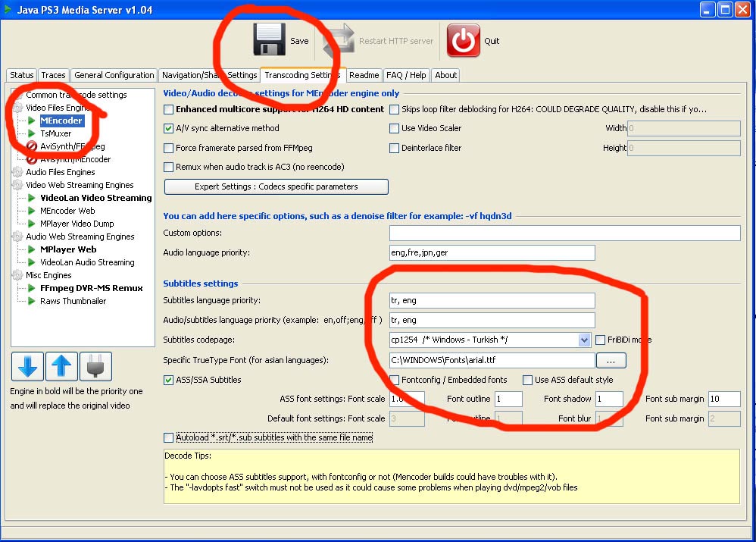The height and width of the screenshot is (542, 756).
Task: Click the browse button for TrueType font
Action: 611,360
